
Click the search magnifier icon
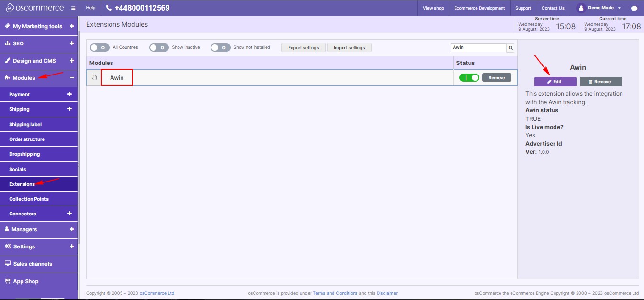click(x=511, y=48)
